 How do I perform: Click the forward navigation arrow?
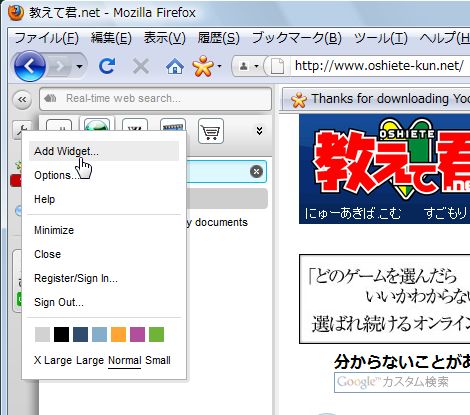click(61, 67)
